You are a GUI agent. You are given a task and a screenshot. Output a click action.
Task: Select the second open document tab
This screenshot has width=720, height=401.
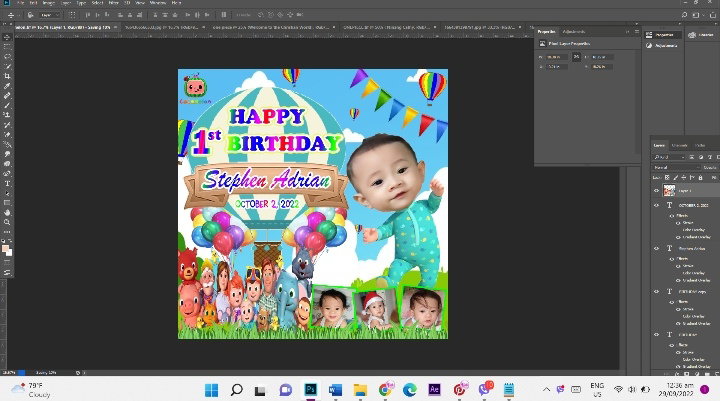162,27
